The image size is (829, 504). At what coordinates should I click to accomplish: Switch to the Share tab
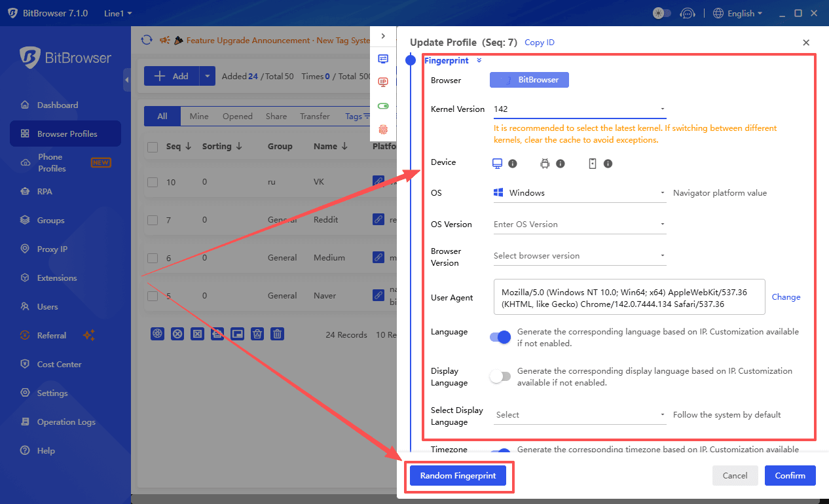(x=276, y=116)
